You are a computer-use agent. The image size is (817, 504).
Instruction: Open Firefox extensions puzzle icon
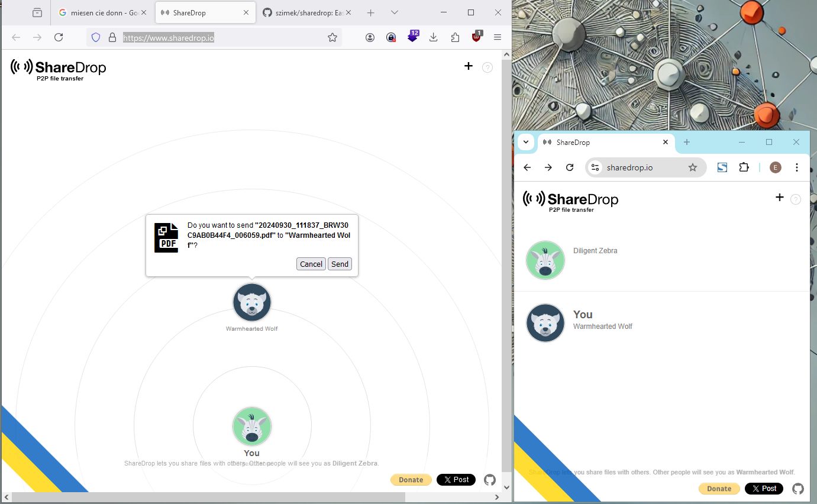click(x=455, y=37)
